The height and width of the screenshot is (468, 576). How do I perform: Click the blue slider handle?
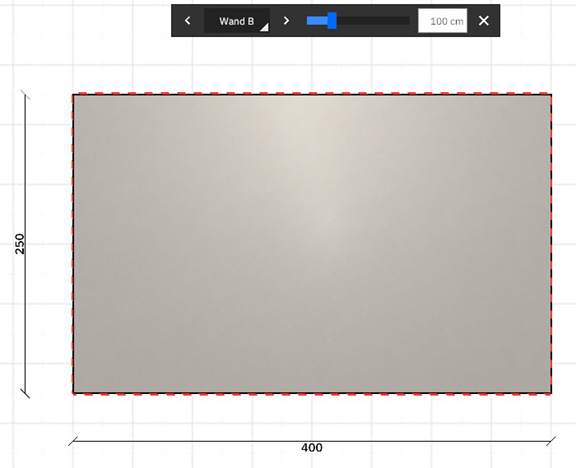pos(332,21)
